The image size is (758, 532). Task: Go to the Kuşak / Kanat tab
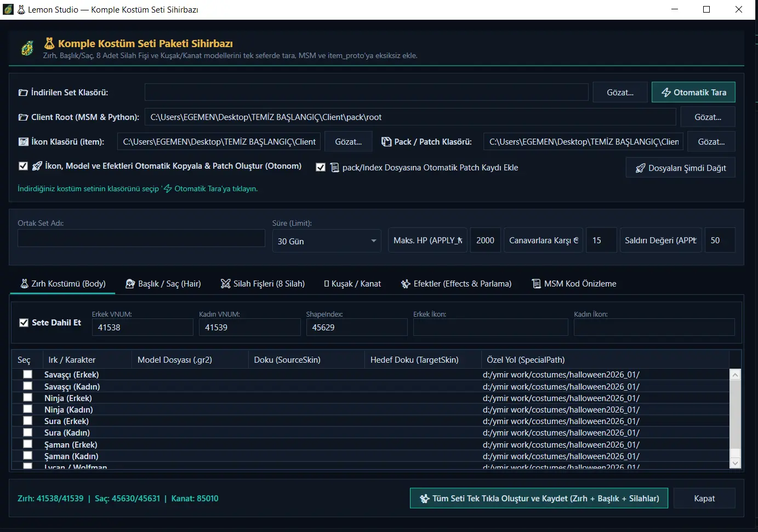(x=352, y=284)
